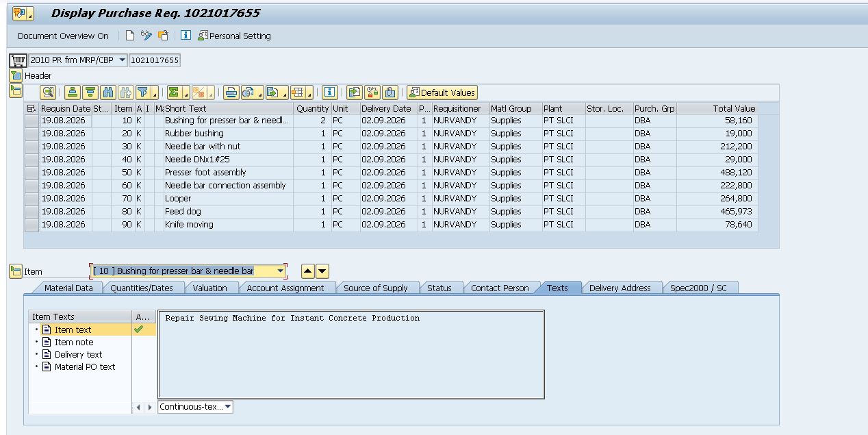
Task: Click the Default Values button
Action: [x=442, y=92]
